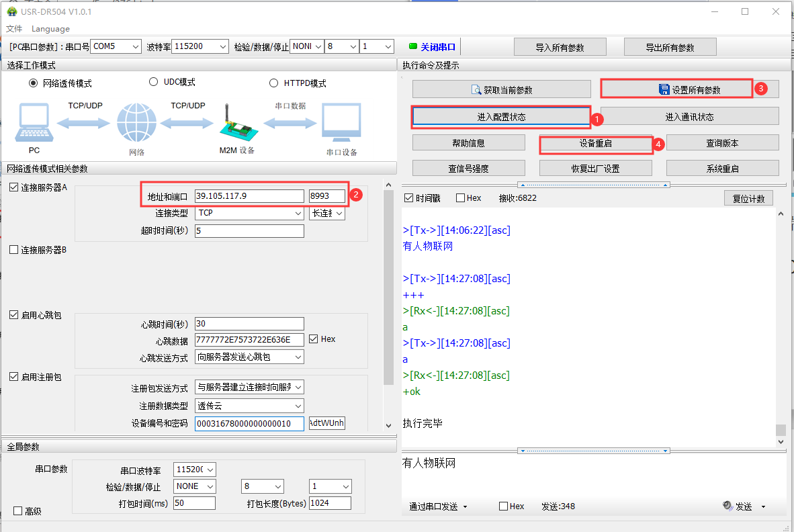Enable the 连接服务器B checkbox
The height and width of the screenshot is (532, 794).
[14, 250]
